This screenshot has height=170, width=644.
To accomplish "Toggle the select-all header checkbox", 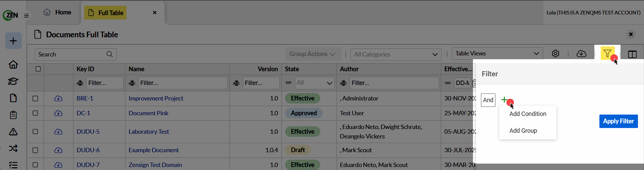I will (x=38, y=69).
